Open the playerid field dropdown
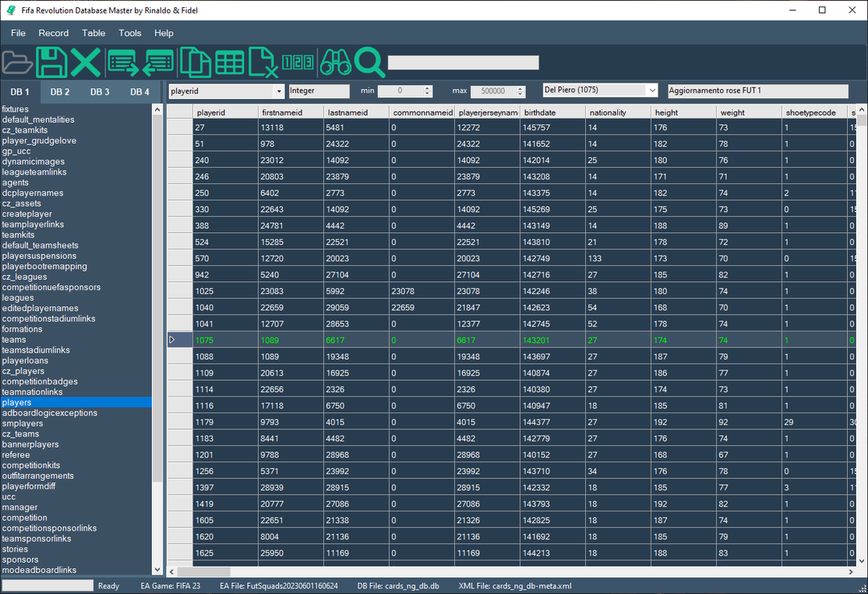Image resolution: width=868 pixels, height=594 pixels. click(x=278, y=92)
